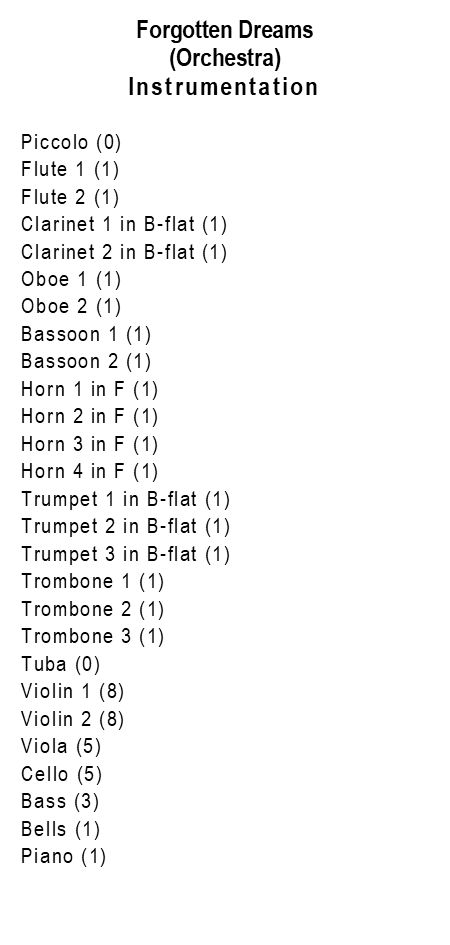This screenshot has width=450, height=945.
Task: Click the Tuba (0) entry
Action: tap(61, 664)
